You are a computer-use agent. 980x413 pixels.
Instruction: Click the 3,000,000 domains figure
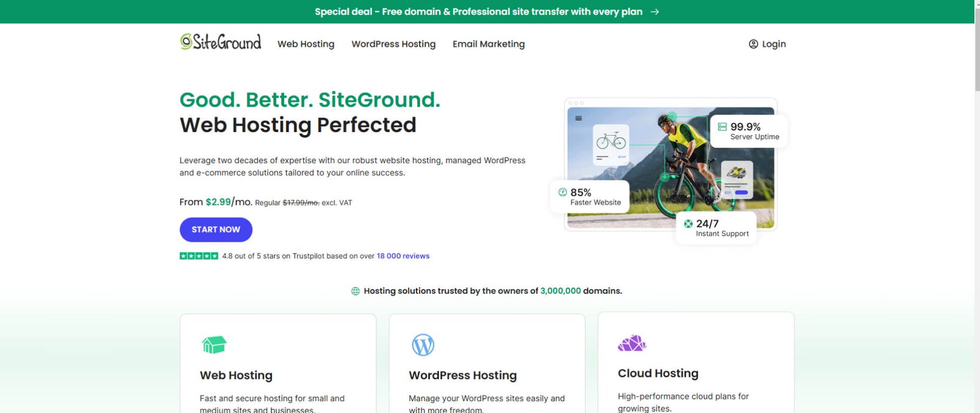pos(560,291)
